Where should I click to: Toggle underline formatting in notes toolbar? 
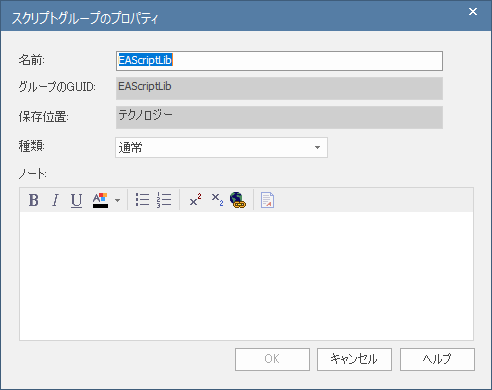(x=76, y=200)
